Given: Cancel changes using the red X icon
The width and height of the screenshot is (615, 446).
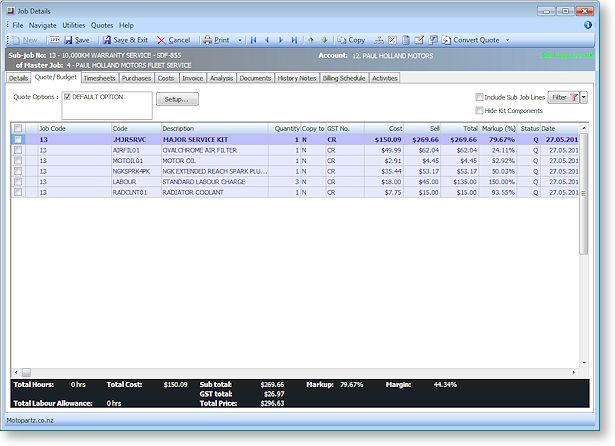Looking at the screenshot, I should pos(173,40).
